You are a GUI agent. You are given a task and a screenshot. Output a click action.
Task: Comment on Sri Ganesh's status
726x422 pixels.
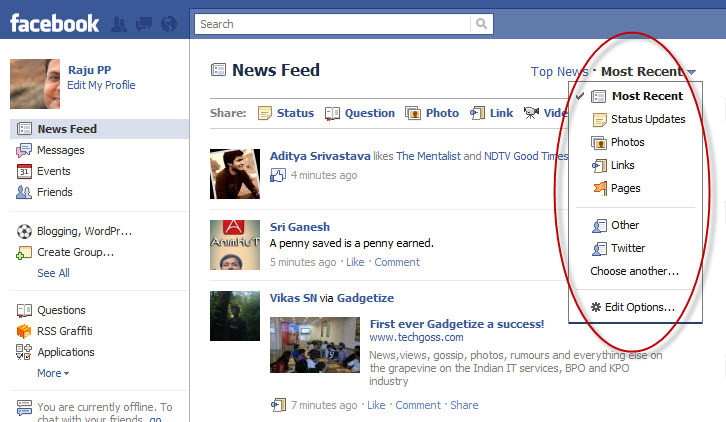click(397, 262)
